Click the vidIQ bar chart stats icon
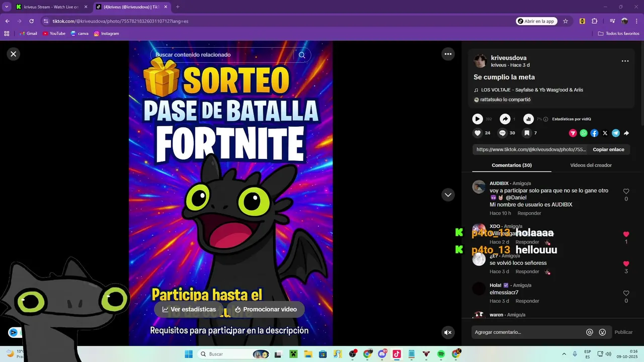This screenshot has width=644, height=362. click(528, 119)
